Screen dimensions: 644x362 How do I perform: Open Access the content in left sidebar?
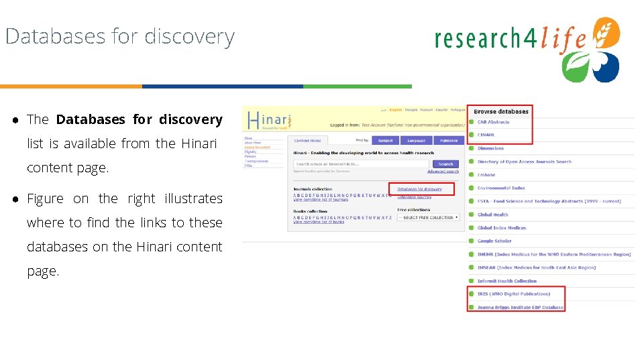(x=258, y=147)
